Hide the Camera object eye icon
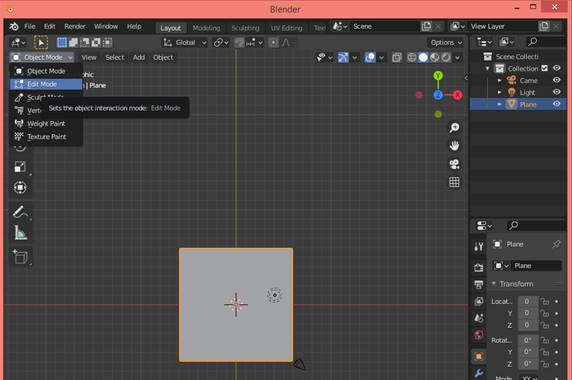Screen dimensions: 572x380 [557, 80]
